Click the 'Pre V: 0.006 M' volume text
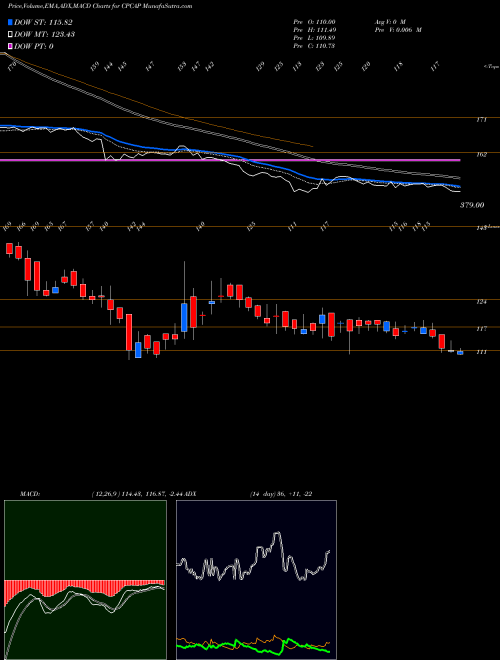 pyautogui.click(x=398, y=30)
